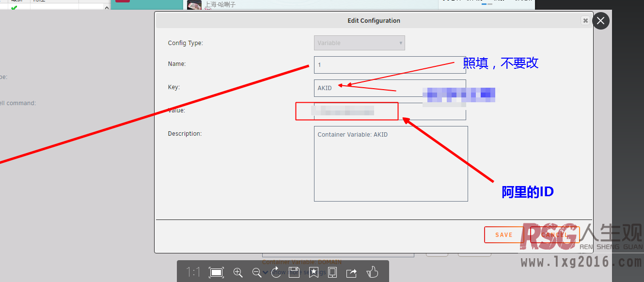Click the Name input field

(x=390, y=64)
